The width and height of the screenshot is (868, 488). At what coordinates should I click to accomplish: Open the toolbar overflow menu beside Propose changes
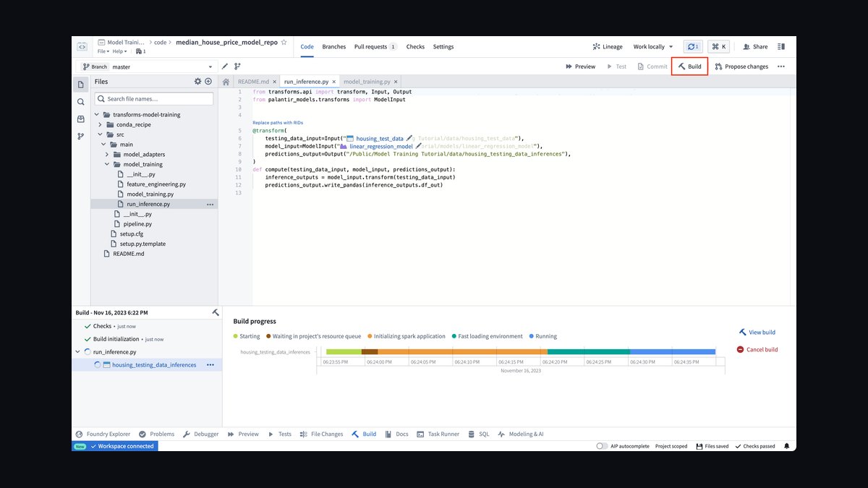tap(781, 67)
